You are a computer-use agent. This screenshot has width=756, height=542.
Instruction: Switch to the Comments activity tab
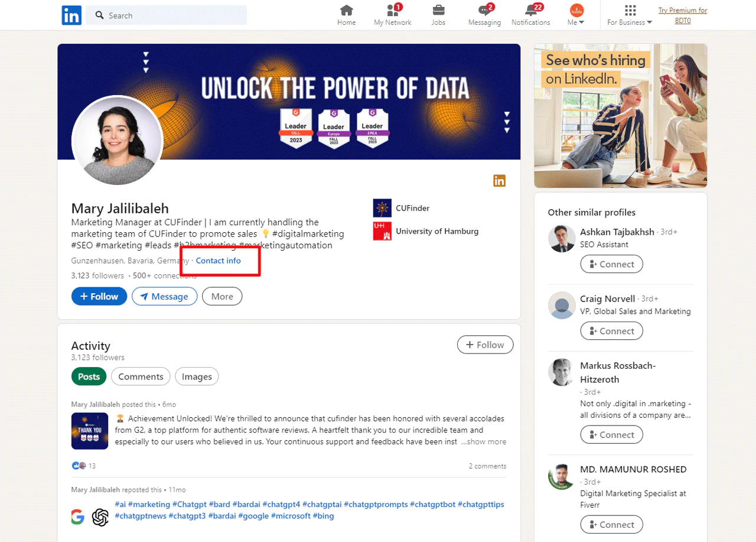pos(141,377)
